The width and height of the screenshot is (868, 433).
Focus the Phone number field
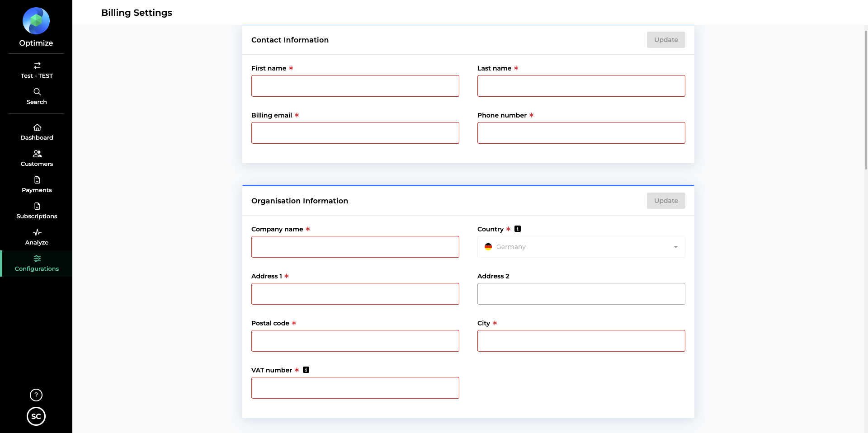(x=581, y=133)
